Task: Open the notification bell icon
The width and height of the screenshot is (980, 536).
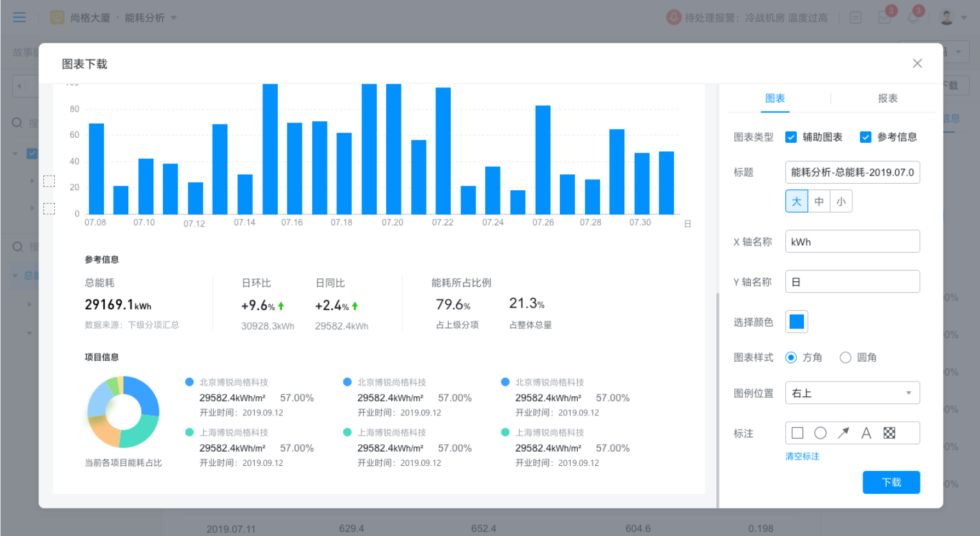Action: pos(913,17)
